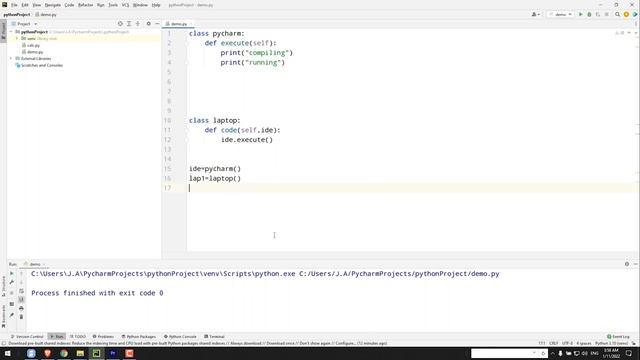The height and width of the screenshot is (360, 640).
Task: Select opened file locate icon in Project panel
Action: coord(120,24)
